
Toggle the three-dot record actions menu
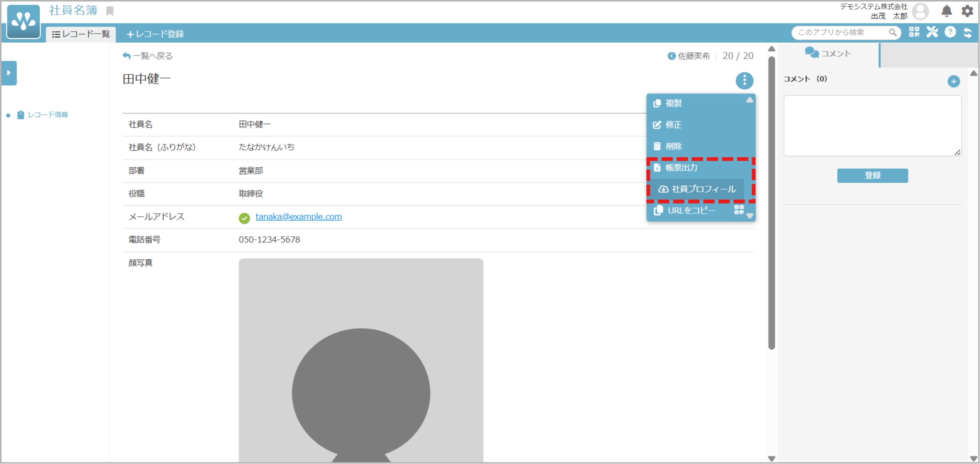[744, 81]
